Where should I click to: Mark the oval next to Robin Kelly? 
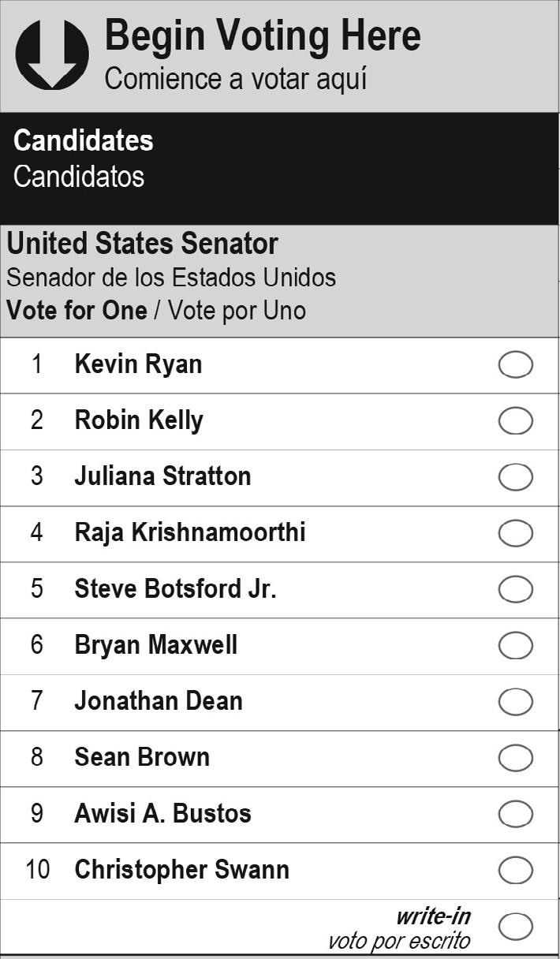click(x=516, y=421)
